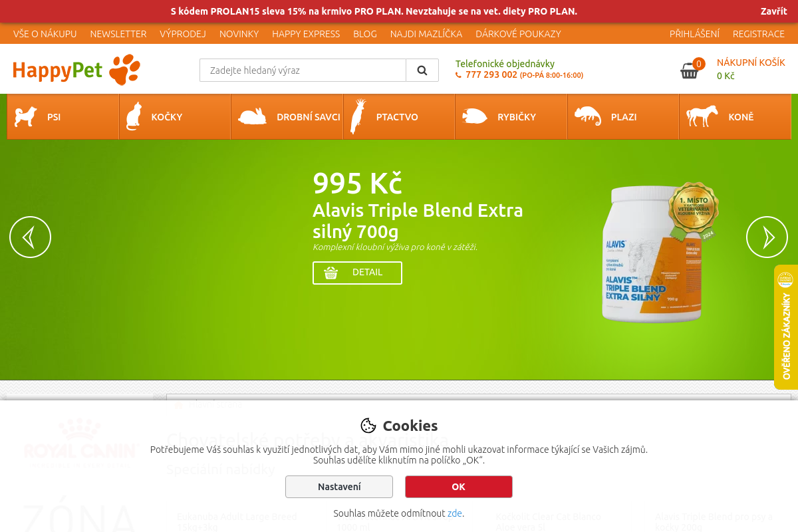
Task: Click the DETAIL button on banner
Action: click(357, 273)
